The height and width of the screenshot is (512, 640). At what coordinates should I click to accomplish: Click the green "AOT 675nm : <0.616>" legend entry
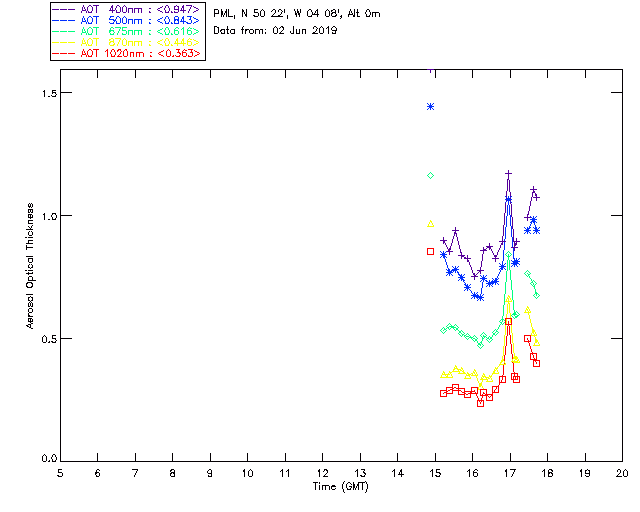(126, 31)
